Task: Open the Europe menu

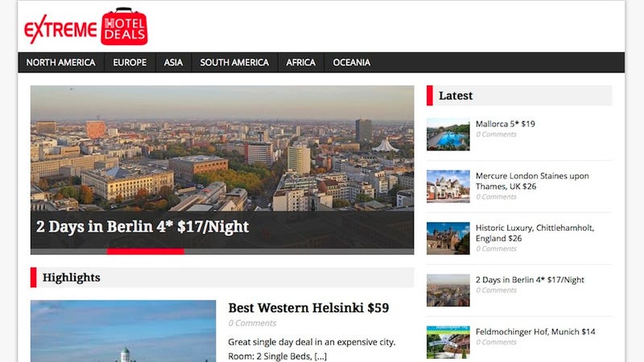Action: (x=130, y=63)
